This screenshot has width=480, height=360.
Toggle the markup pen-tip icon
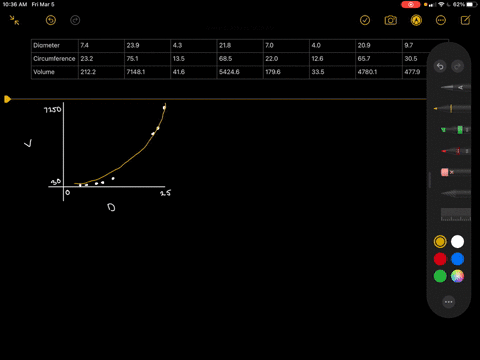click(x=416, y=20)
